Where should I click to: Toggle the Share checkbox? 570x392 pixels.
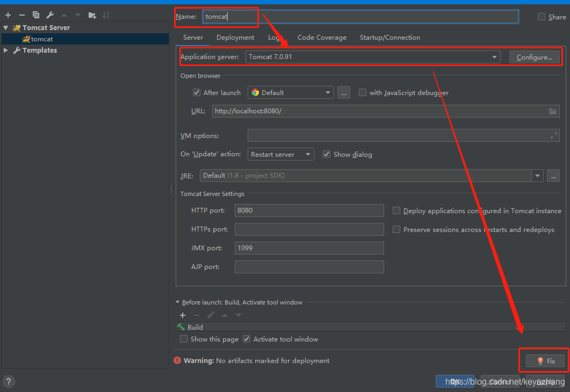[x=542, y=17]
